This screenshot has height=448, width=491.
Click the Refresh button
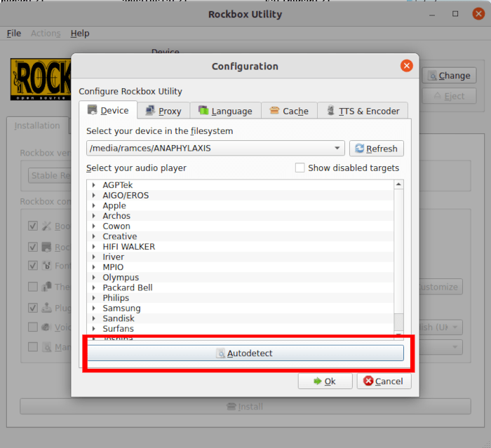377,149
